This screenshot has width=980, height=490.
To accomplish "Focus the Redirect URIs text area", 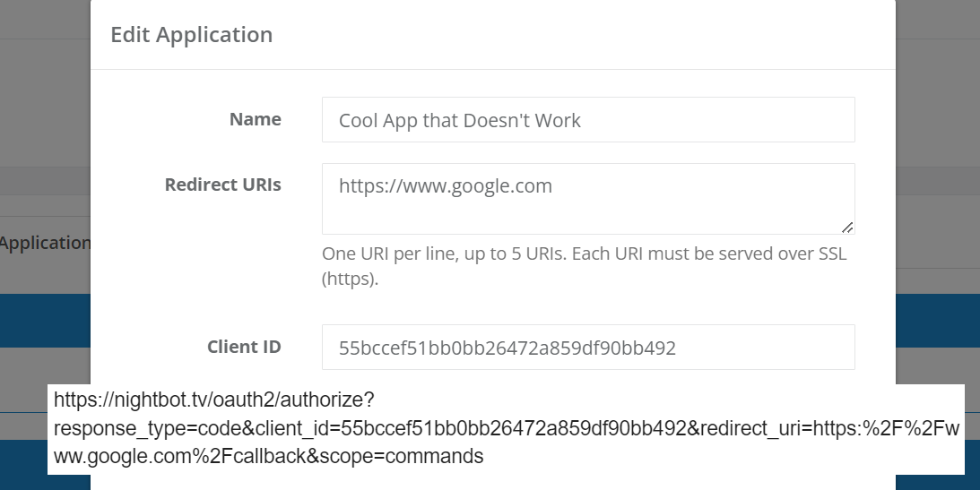I will (588, 199).
